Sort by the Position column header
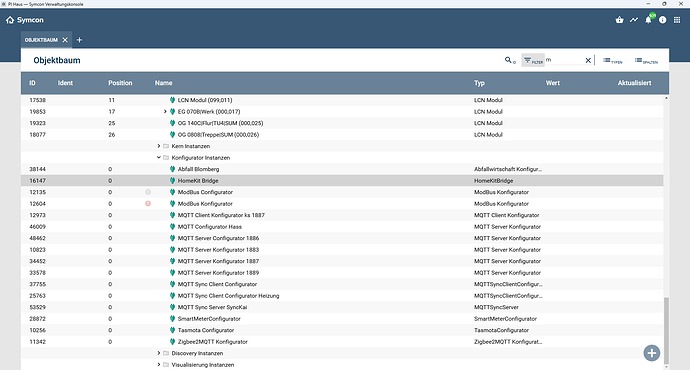Viewport: 690px width, 370px height. click(120, 83)
